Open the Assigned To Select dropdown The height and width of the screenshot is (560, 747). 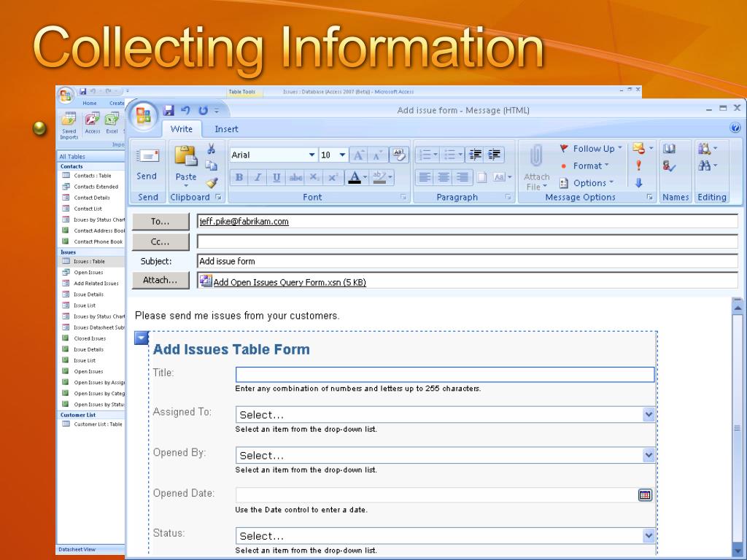tap(649, 415)
